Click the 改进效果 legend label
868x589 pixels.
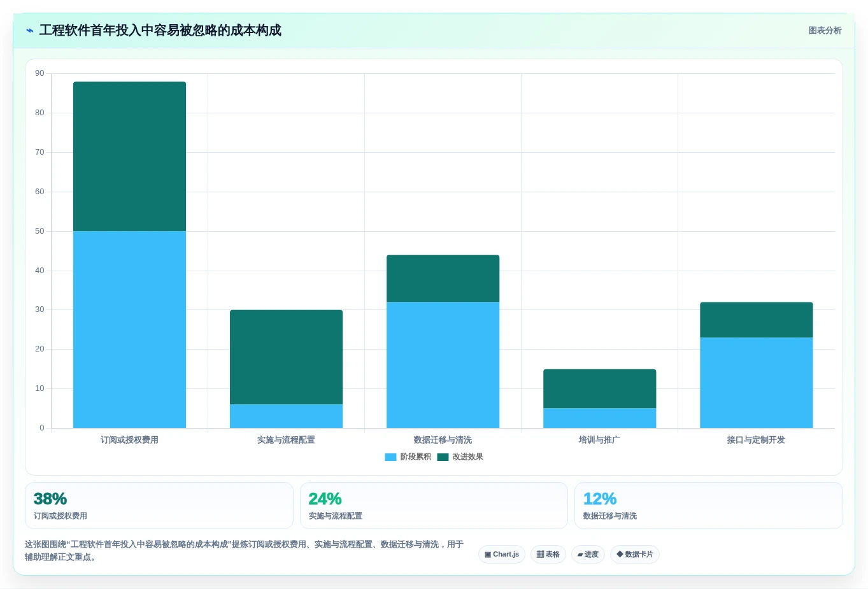coord(467,457)
